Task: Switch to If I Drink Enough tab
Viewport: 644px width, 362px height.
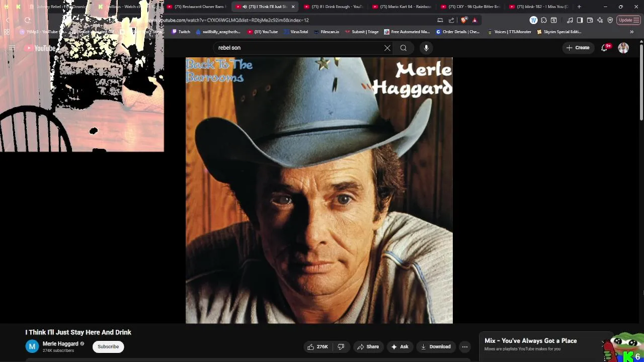Action: coord(334,7)
